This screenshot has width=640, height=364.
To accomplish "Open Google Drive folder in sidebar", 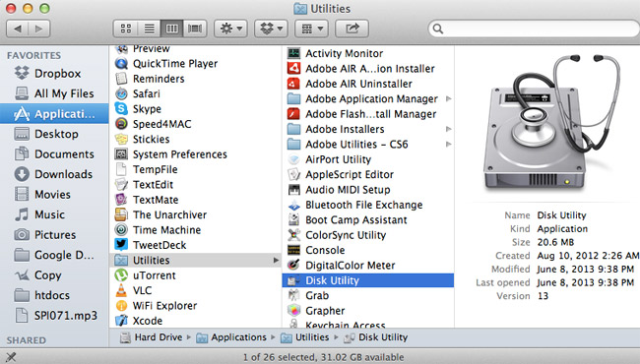I will (54, 255).
